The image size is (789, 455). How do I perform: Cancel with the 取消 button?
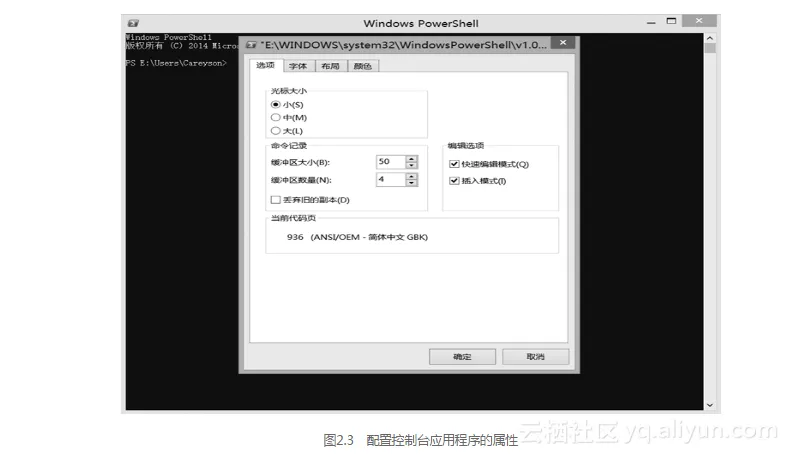pyautogui.click(x=535, y=356)
